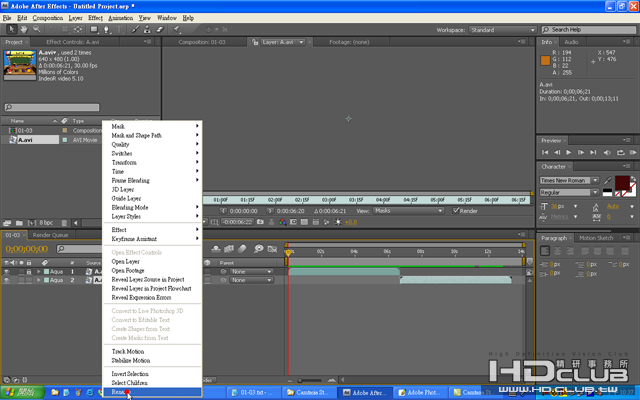Select the Clone Stamp tool

coord(147,29)
